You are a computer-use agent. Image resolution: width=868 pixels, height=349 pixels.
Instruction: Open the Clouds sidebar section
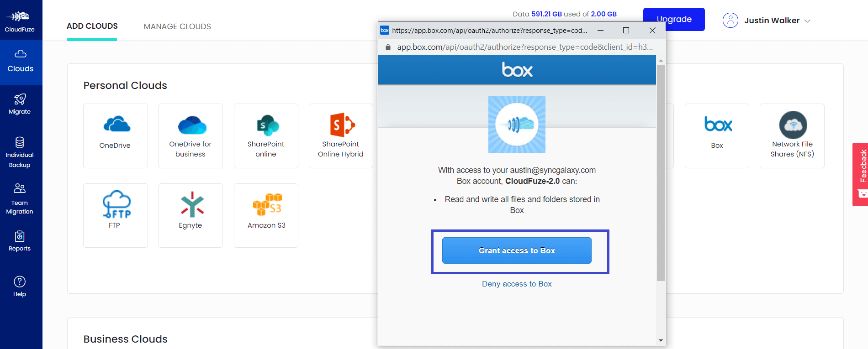click(21, 62)
